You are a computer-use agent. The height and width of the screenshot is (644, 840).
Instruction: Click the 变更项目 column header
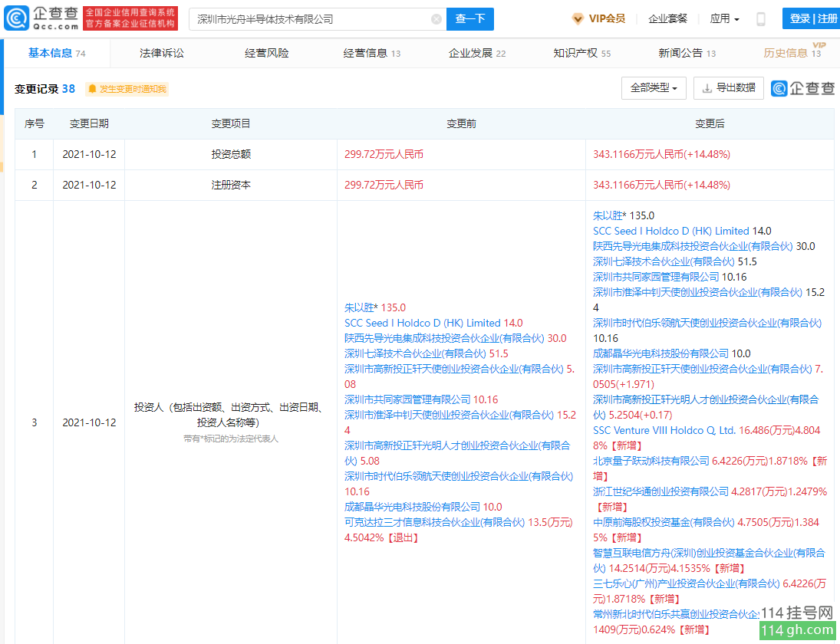coord(231,123)
